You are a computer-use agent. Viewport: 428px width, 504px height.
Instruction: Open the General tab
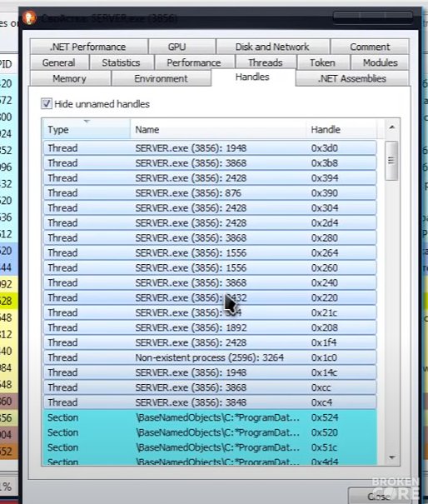point(59,62)
